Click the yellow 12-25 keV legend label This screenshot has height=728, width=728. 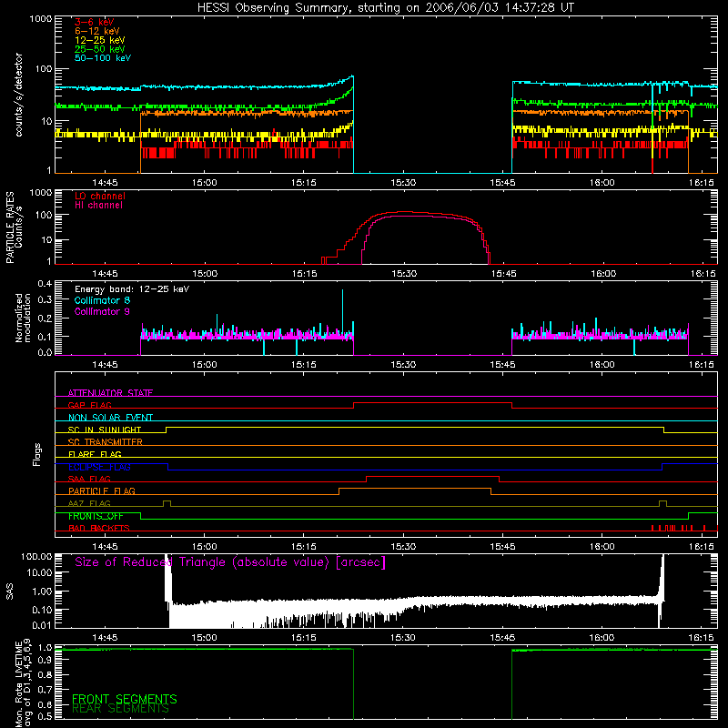(x=100, y=40)
